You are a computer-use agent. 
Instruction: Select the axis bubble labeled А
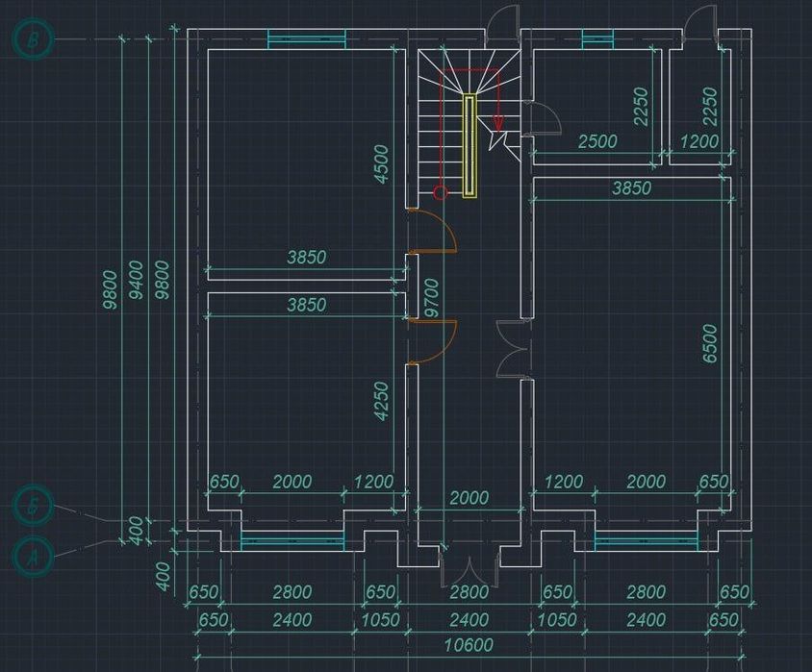[33, 558]
